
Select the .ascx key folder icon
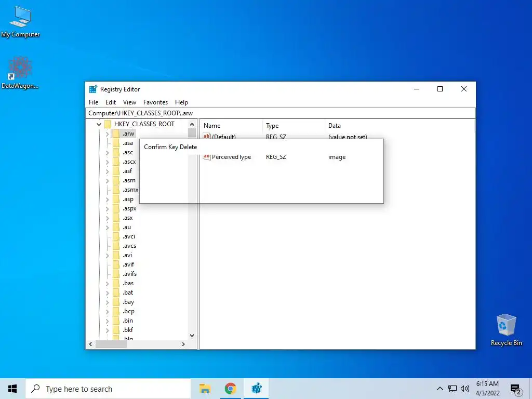[116, 162]
